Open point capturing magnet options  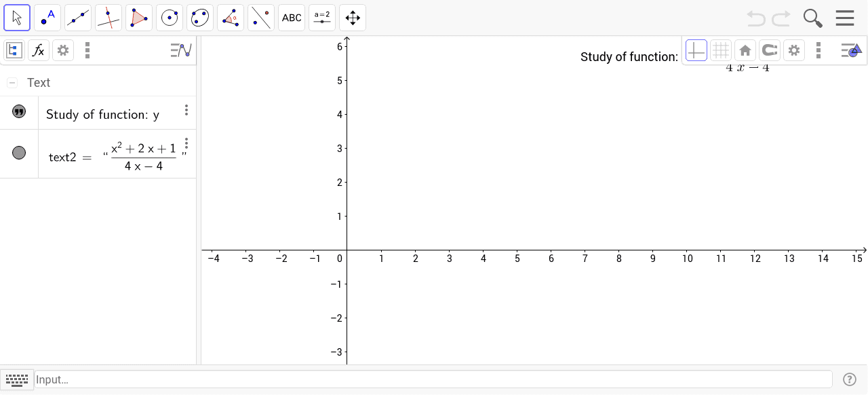(x=770, y=50)
